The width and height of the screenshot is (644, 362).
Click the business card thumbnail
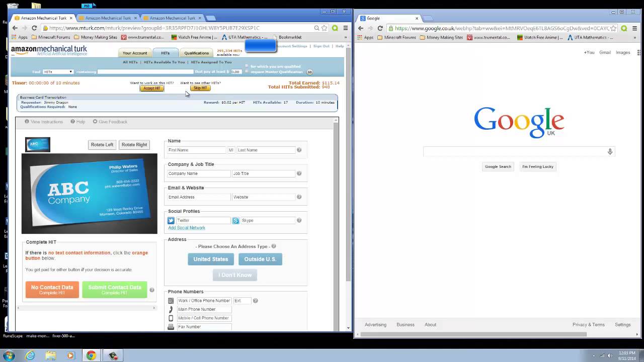coord(38,145)
